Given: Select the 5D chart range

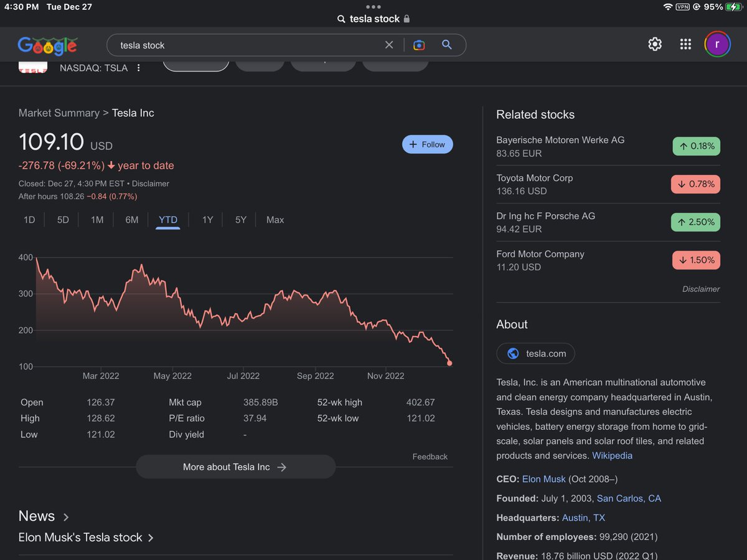Looking at the screenshot, I should click(63, 220).
